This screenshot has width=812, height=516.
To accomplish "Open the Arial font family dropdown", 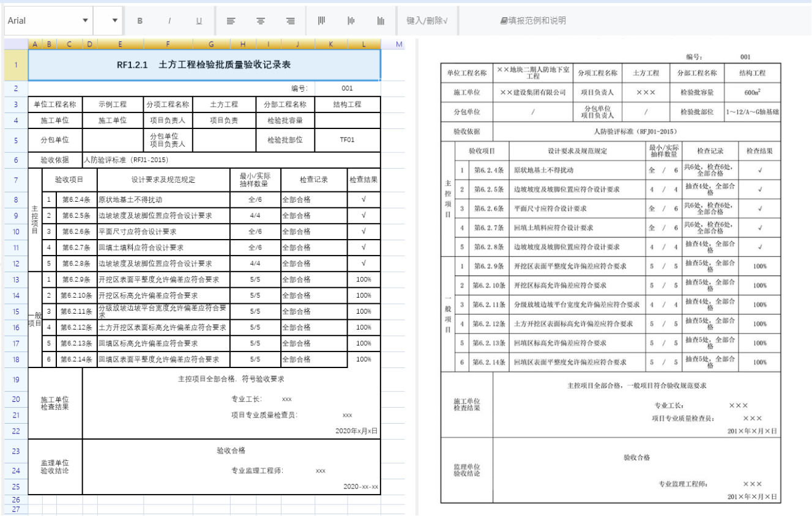I will tap(47, 21).
